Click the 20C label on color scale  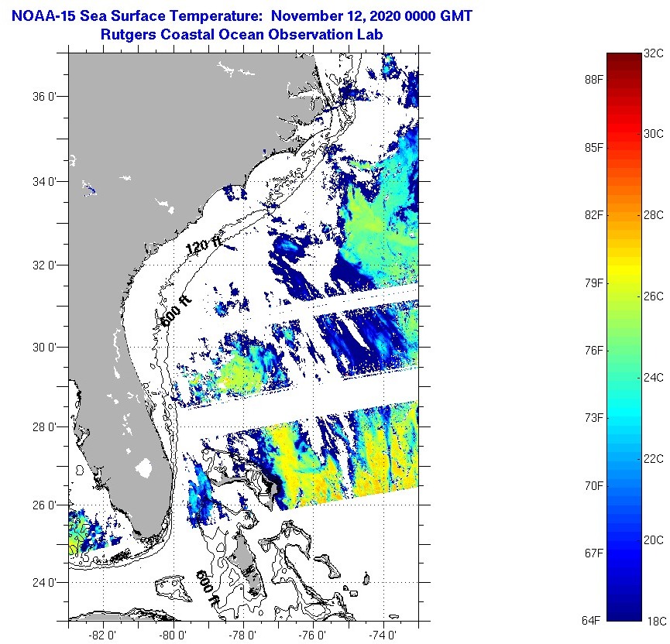654,540
